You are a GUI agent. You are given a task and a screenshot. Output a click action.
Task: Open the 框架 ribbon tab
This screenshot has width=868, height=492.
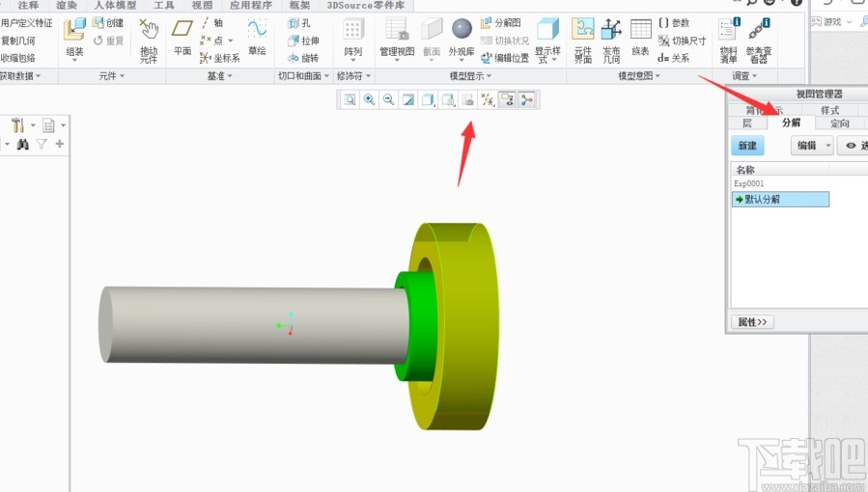(x=299, y=5)
